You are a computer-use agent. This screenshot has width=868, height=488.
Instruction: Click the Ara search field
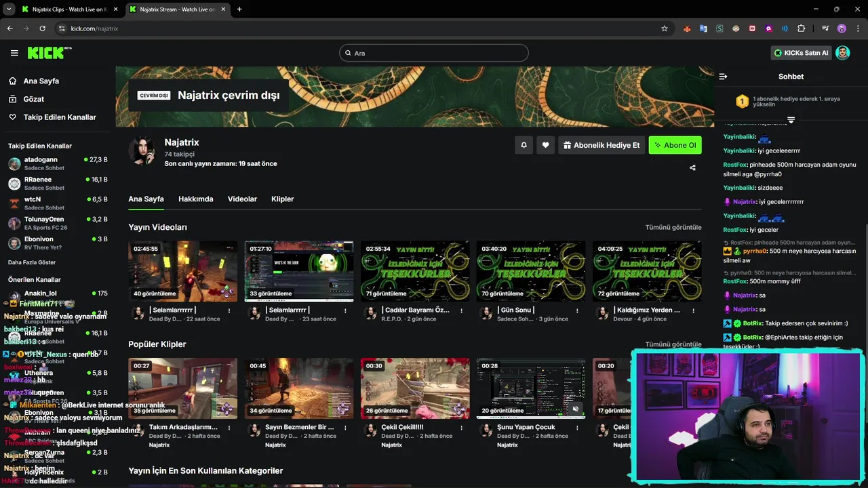pos(434,53)
